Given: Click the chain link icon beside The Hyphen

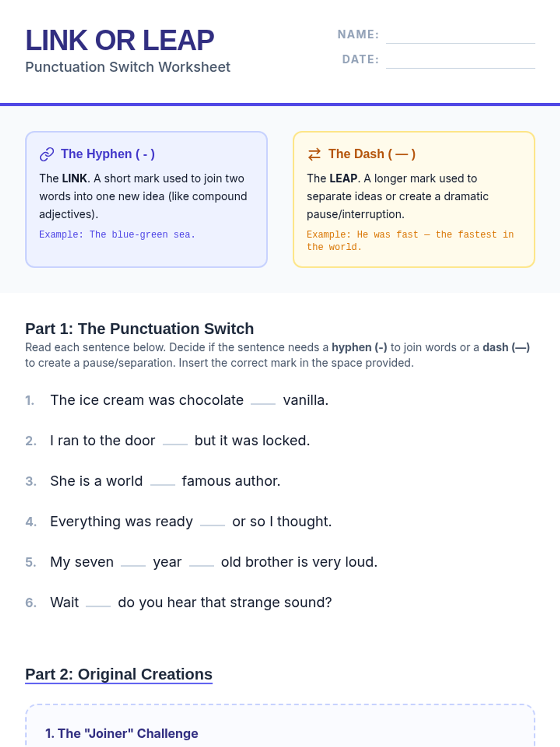Looking at the screenshot, I should (x=47, y=154).
